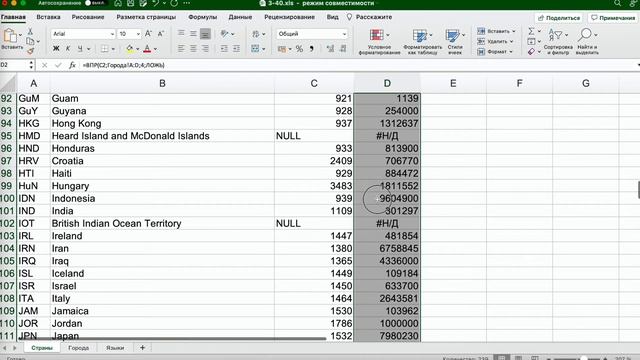Image resolution: width=640 pixels, height=360 pixels.
Task: Click cell containing Hong Kong
Action: point(162,123)
